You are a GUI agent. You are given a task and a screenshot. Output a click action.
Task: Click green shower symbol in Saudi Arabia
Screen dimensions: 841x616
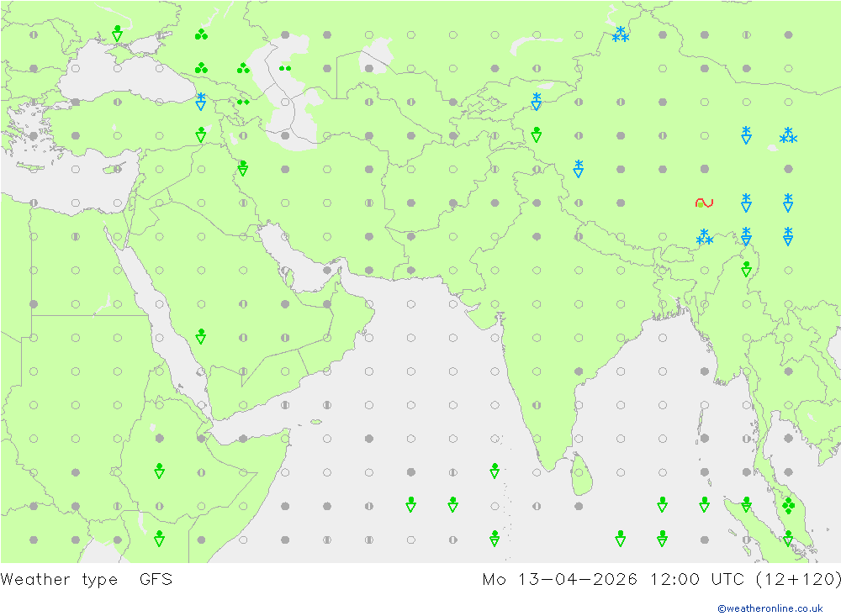click(x=201, y=336)
